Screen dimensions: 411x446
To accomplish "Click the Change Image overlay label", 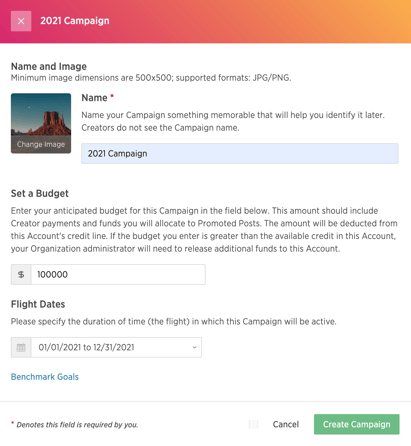I will tap(41, 144).
